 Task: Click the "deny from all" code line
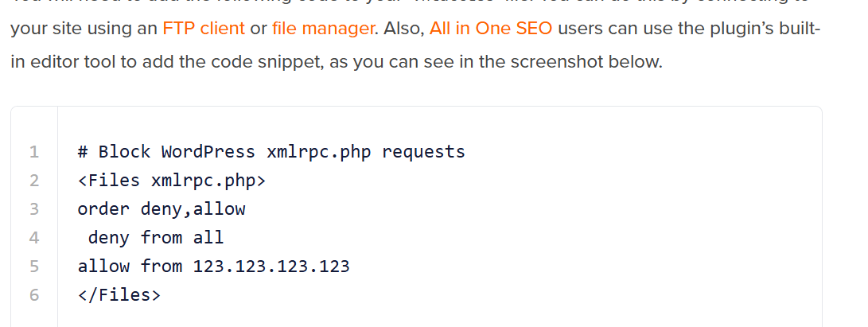(x=156, y=238)
